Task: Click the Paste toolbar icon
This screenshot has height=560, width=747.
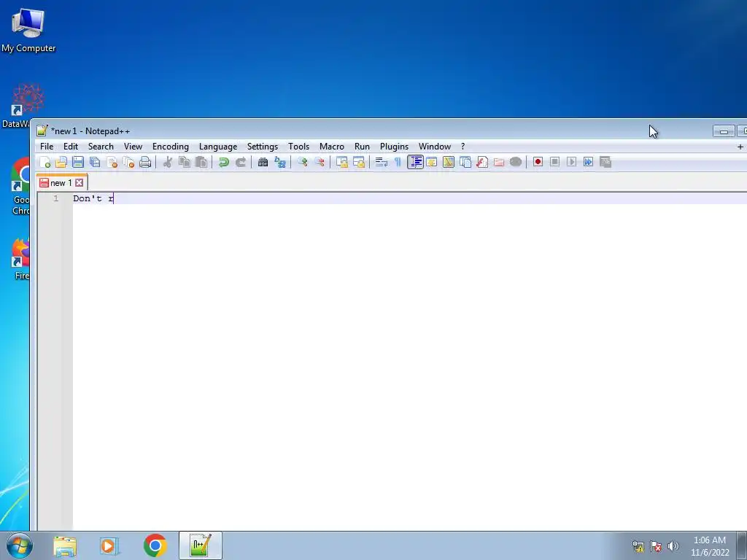Action: point(201,162)
